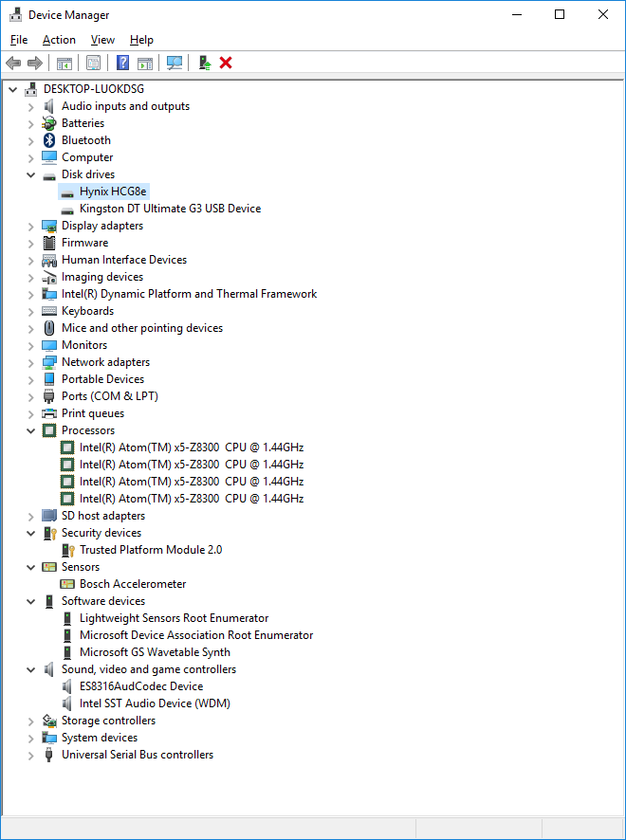This screenshot has height=840, width=626.
Task: Open the File menu
Action: tap(19, 40)
